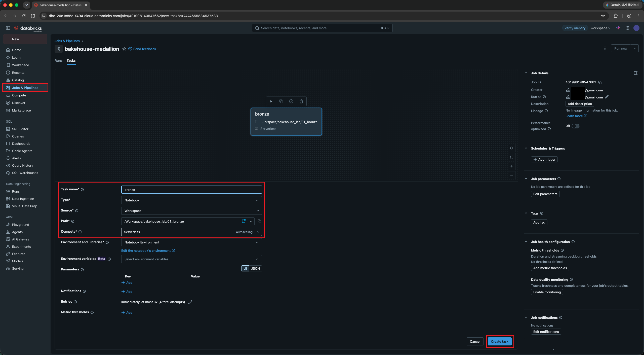
Task: Zoom out on the task canvas
Action: click(512, 175)
